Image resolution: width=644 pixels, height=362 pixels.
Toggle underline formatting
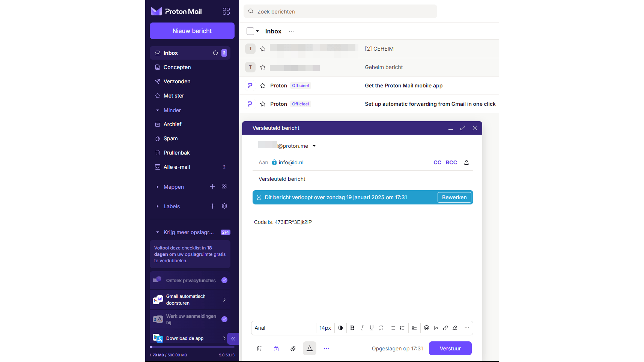tap(372, 328)
